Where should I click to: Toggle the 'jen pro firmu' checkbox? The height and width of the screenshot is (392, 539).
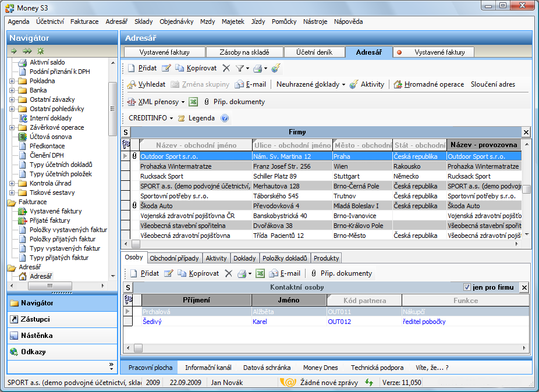(467, 287)
